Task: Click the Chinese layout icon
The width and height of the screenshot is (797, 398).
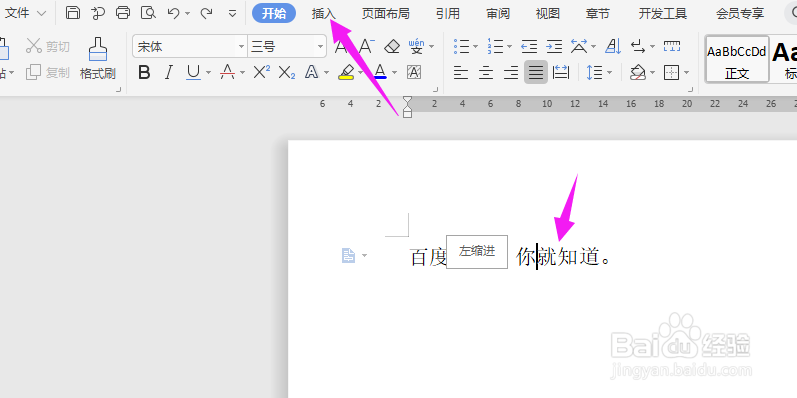Action: [x=578, y=47]
